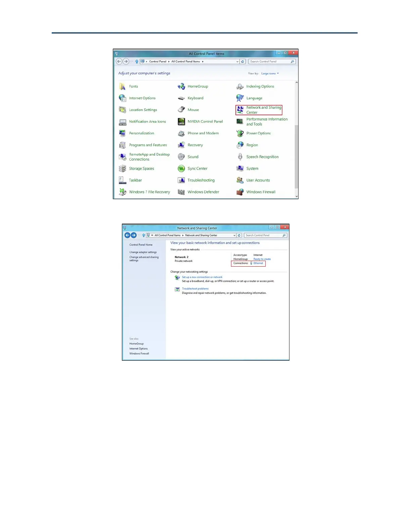
Task: Click the Troubleshoot problems icon
Action: (177, 289)
